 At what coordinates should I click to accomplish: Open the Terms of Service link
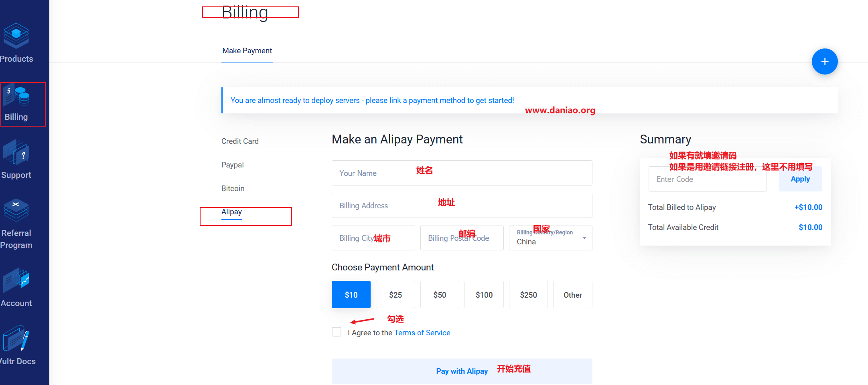pos(422,333)
